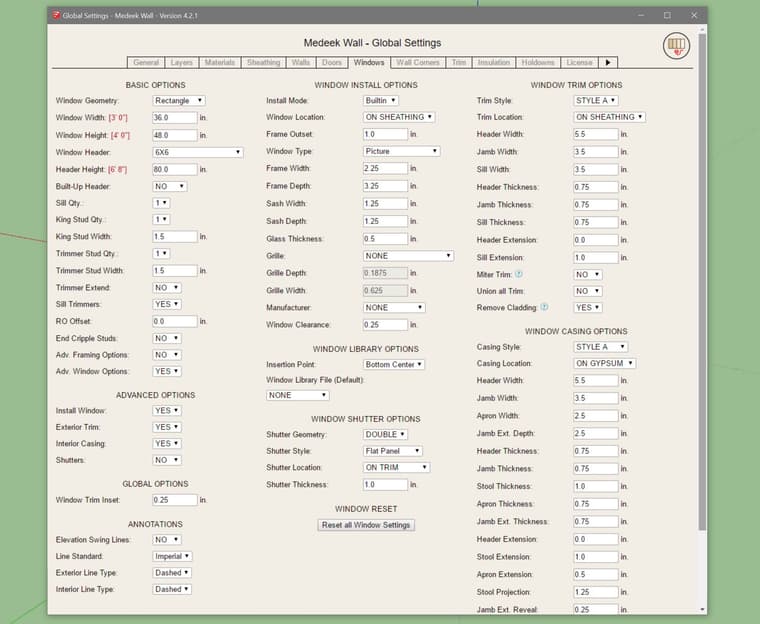
Task: Click the SketchUp app icon in title bar
Action: coord(55,16)
